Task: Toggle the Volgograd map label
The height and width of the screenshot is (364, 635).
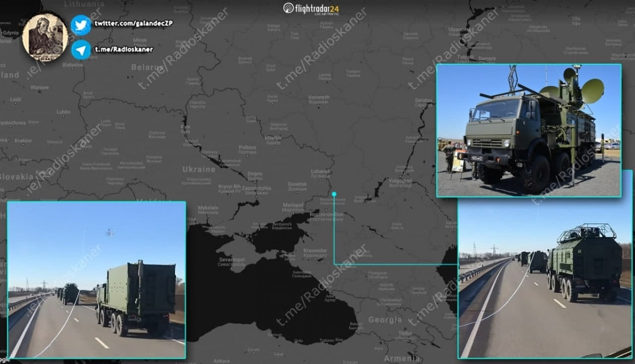Action: [x=400, y=181]
